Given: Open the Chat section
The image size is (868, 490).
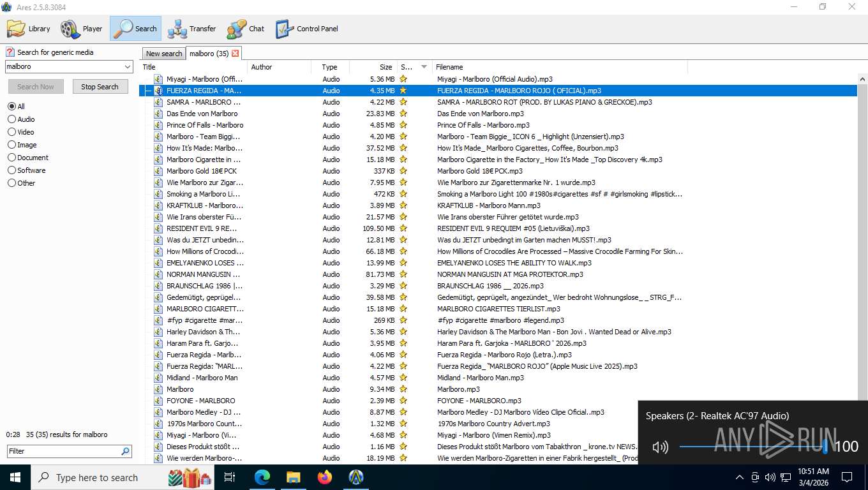Looking at the screenshot, I should coord(246,29).
